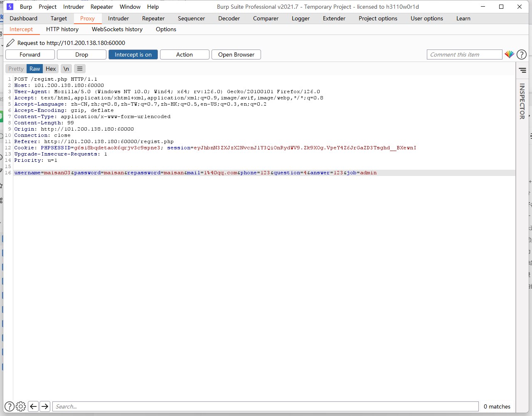Switch to the Repeater tool tab
The image size is (532, 416).
coord(153,18)
